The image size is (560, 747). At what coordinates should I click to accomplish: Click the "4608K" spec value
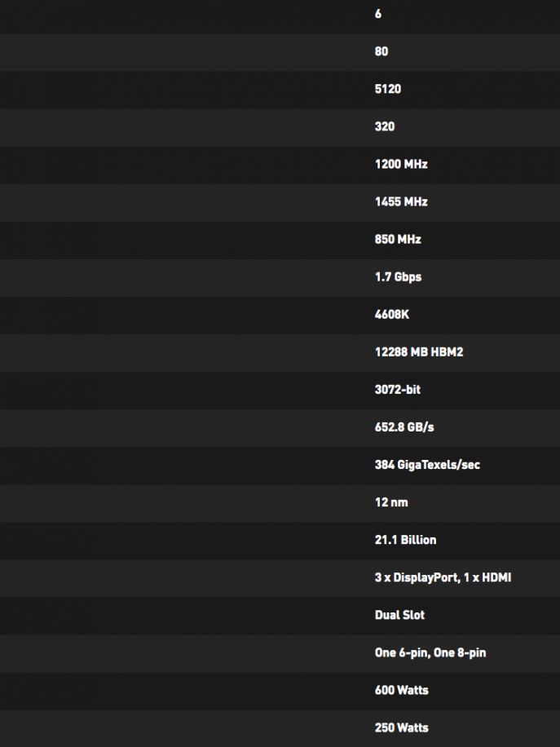392,314
